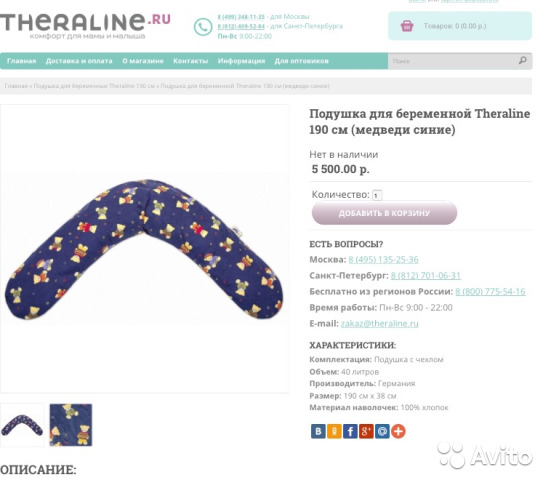Click the quantity input field
This screenshot has height=480, width=543.
(377, 195)
